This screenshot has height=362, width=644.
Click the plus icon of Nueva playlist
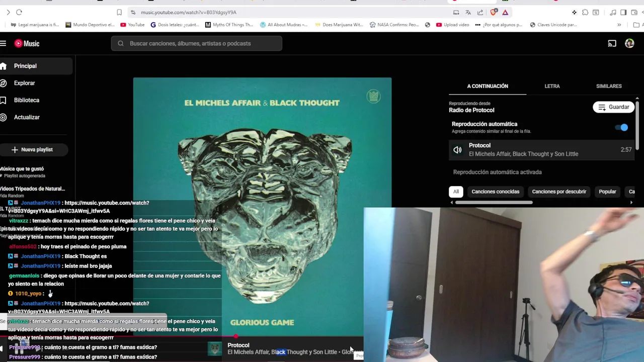click(x=15, y=149)
